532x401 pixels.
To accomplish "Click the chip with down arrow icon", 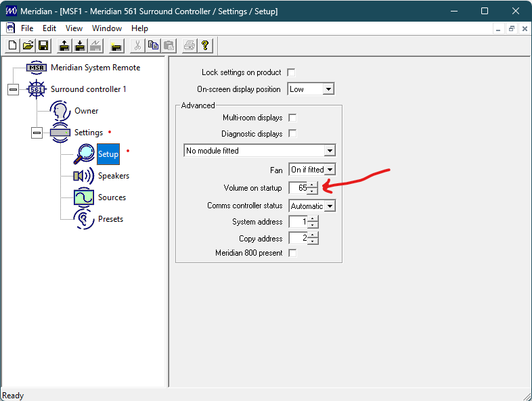I will point(80,45).
